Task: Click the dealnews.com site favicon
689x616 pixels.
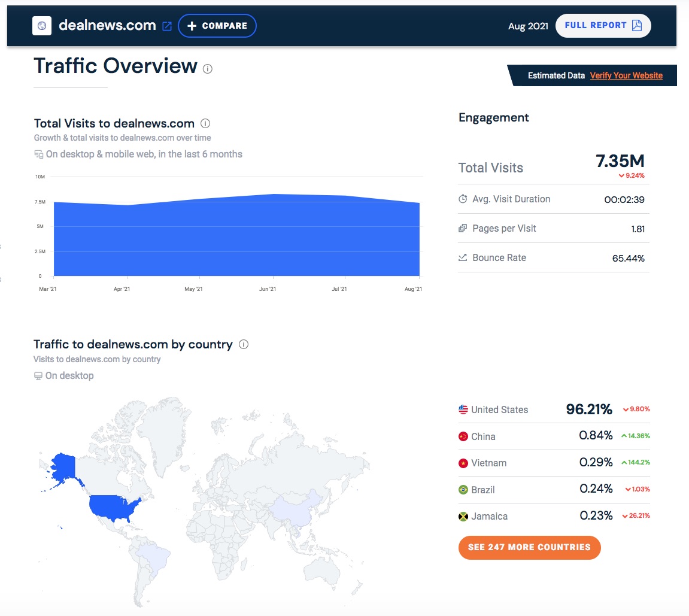Action: [x=42, y=26]
